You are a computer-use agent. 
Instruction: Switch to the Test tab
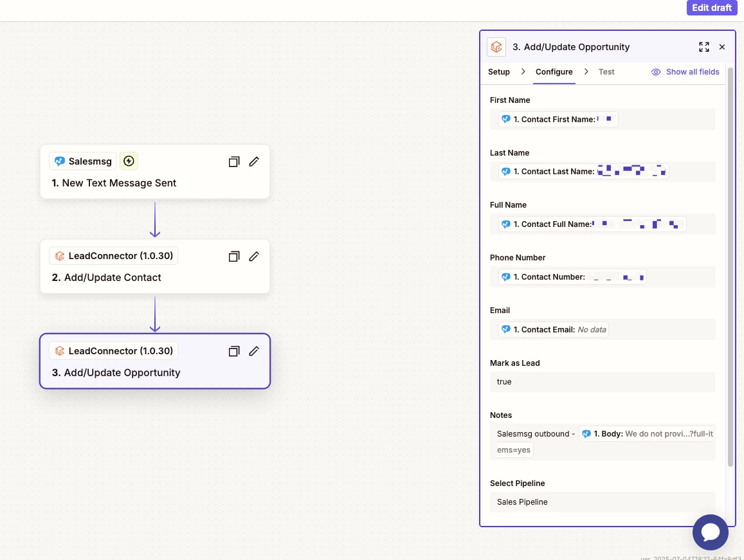tap(606, 71)
